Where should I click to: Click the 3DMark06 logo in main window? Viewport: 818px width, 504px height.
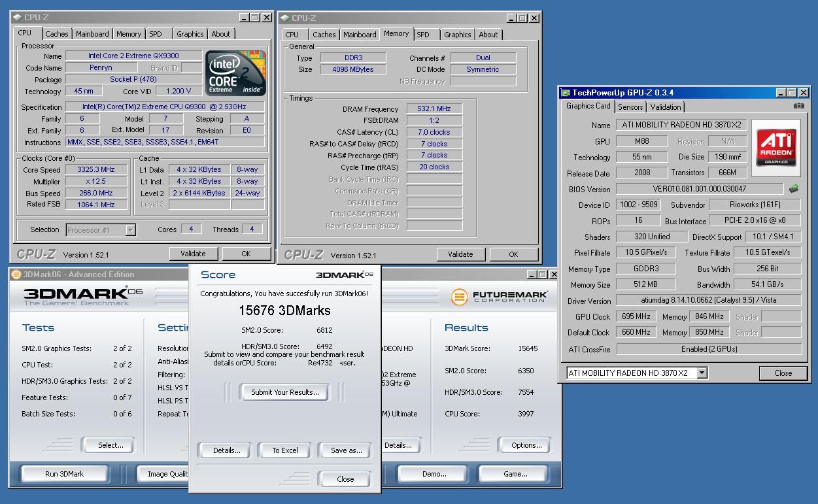(82, 296)
